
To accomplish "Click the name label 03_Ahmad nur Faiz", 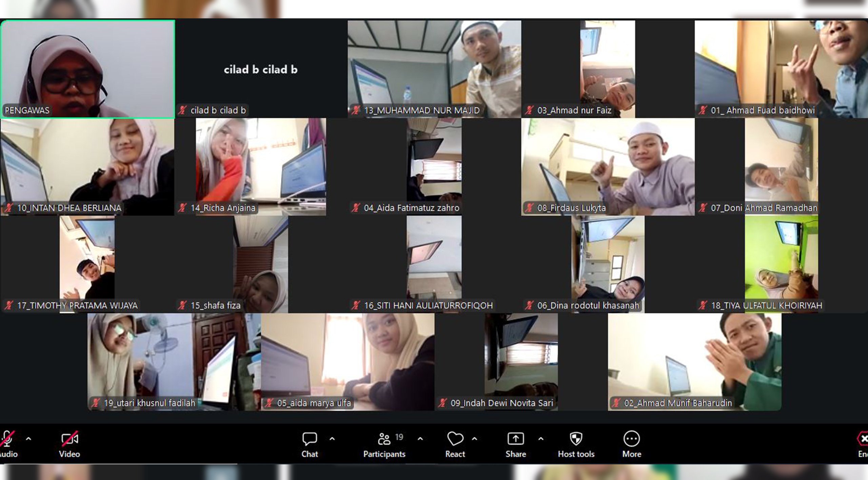I will (x=574, y=110).
